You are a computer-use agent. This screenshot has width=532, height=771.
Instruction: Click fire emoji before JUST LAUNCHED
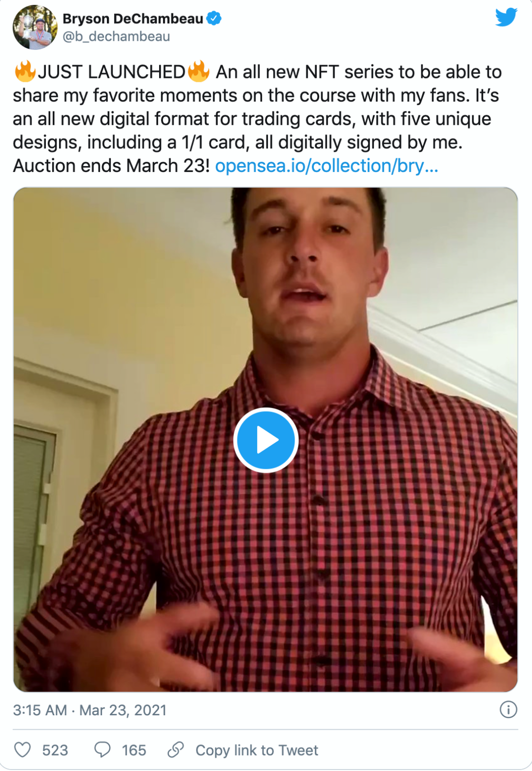pyautogui.click(x=25, y=71)
